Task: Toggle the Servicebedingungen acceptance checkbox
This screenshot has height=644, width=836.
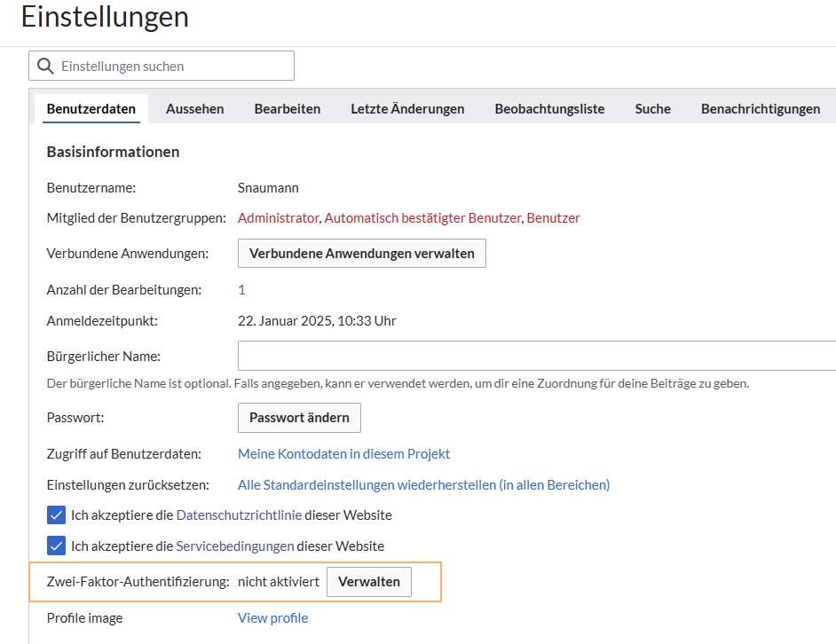Action: (56, 546)
